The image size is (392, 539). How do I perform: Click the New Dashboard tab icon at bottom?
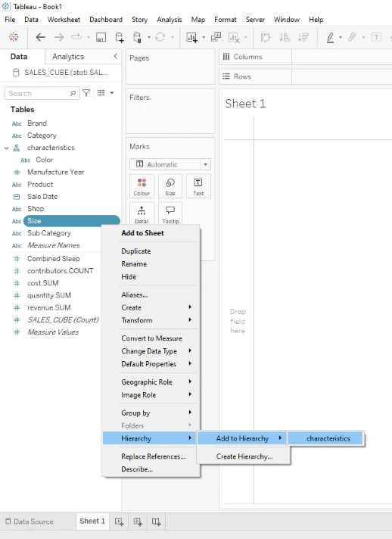click(x=138, y=522)
